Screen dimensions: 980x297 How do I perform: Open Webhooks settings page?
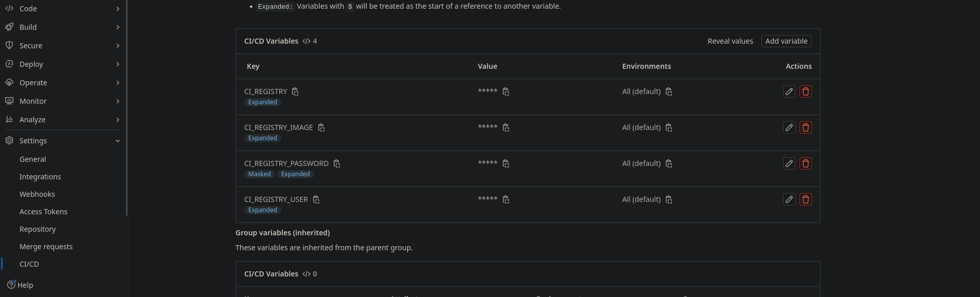(x=37, y=194)
